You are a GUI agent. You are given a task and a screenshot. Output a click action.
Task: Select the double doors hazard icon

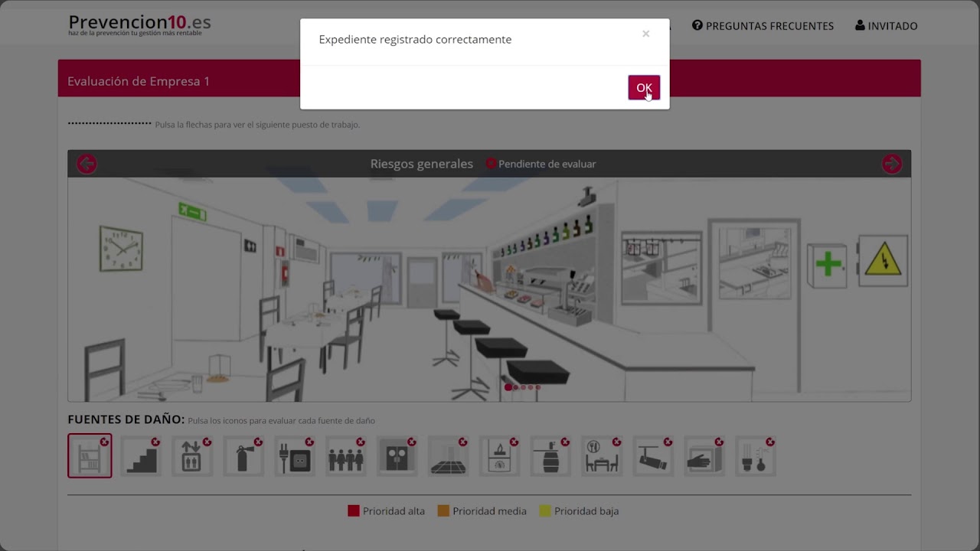coord(397,456)
